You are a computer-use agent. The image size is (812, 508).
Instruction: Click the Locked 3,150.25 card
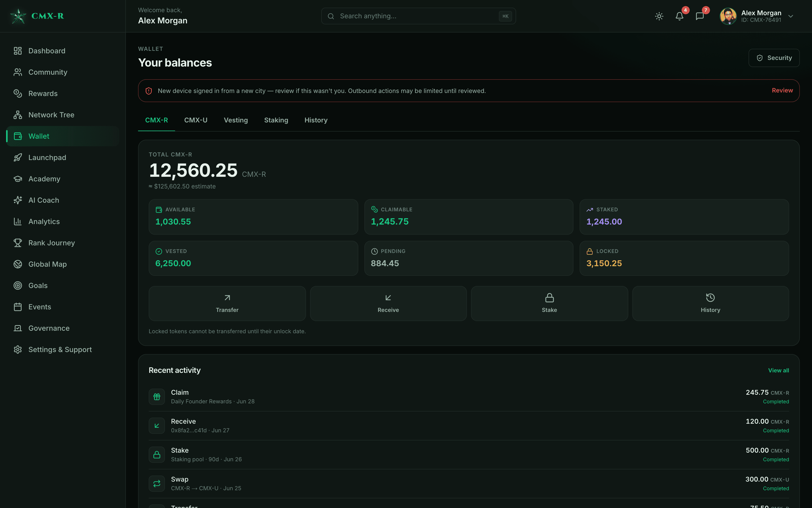click(684, 258)
